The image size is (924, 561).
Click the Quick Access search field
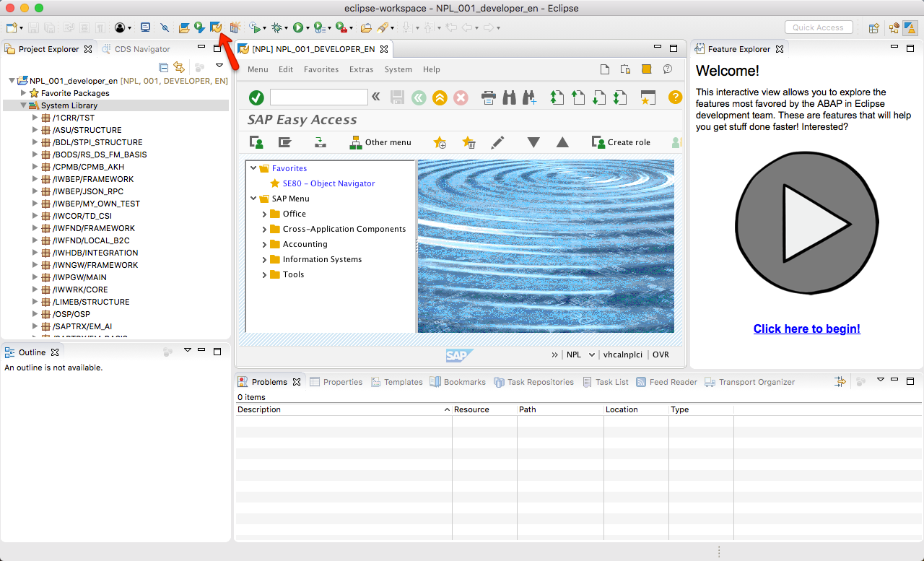[x=819, y=27]
